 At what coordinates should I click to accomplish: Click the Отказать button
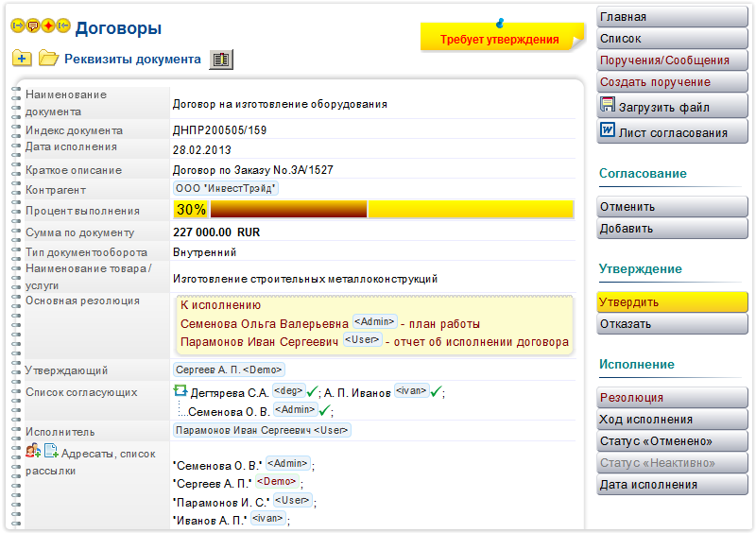point(672,324)
